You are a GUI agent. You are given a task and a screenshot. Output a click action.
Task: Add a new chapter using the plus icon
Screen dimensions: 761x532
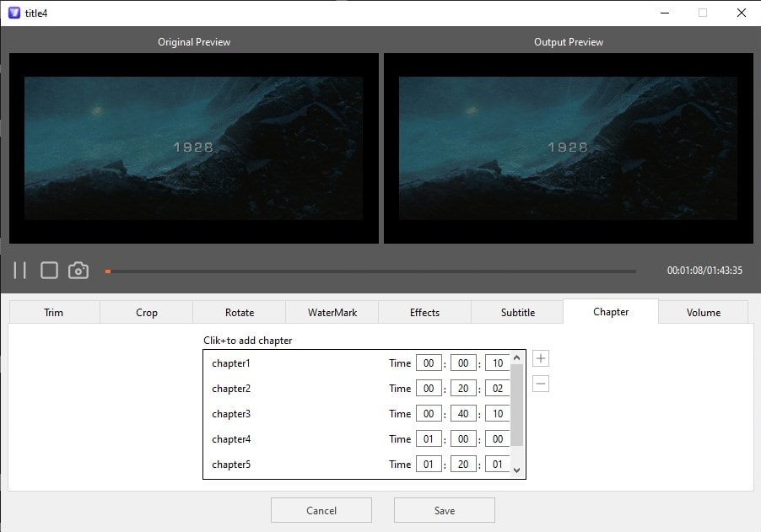click(540, 357)
